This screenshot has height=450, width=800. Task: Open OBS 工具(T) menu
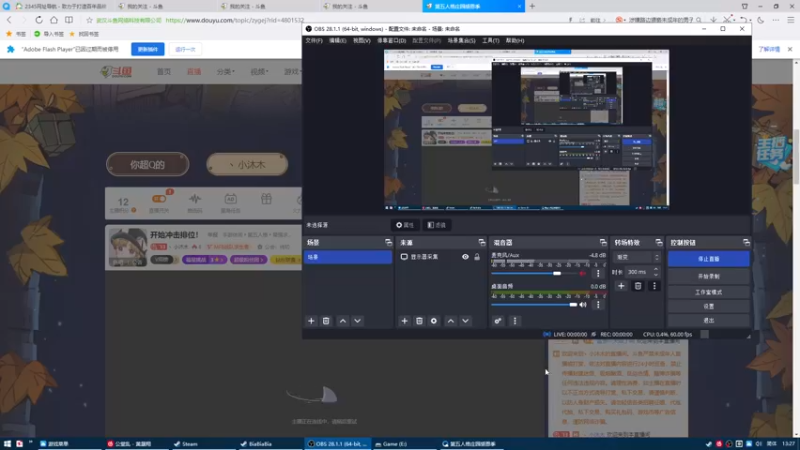point(490,40)
